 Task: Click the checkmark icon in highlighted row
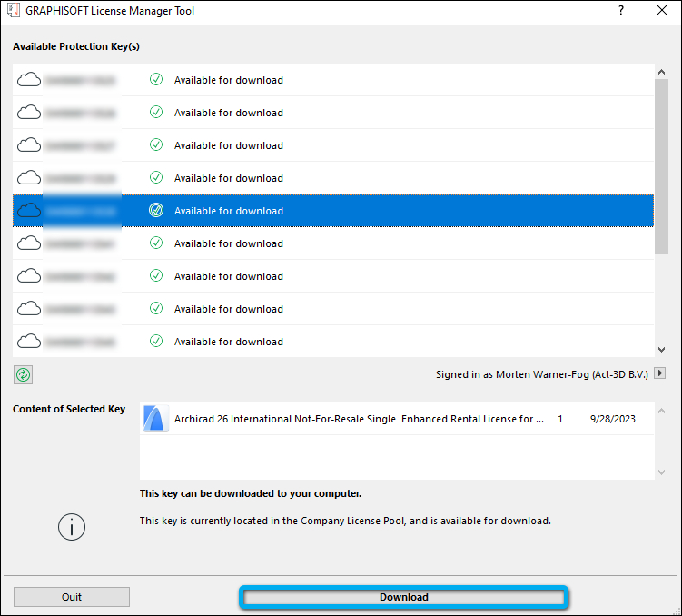[156, 210]
